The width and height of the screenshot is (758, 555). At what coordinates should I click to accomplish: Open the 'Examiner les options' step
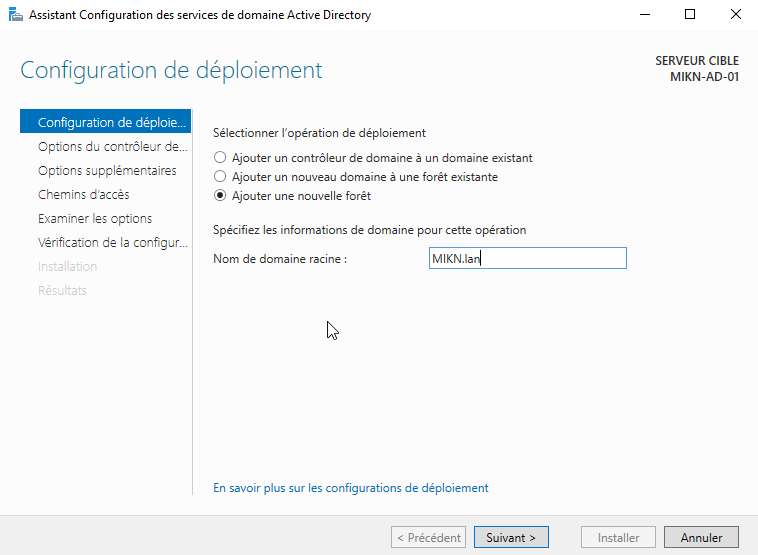click(x=95, y=219)
